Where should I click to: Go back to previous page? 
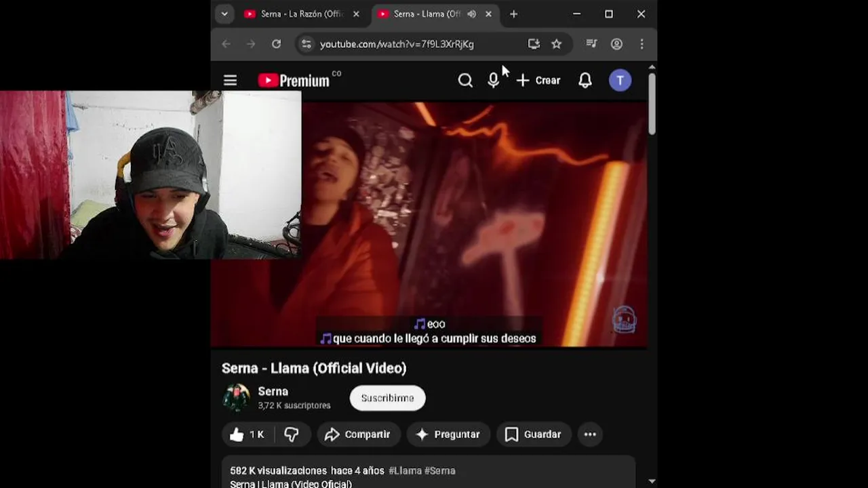[x=226, y=44]
